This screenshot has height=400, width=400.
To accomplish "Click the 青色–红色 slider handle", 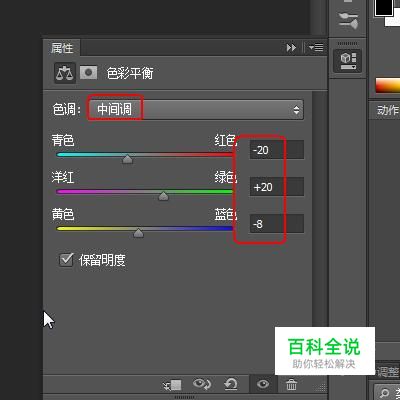I will (x=127, y=159).
